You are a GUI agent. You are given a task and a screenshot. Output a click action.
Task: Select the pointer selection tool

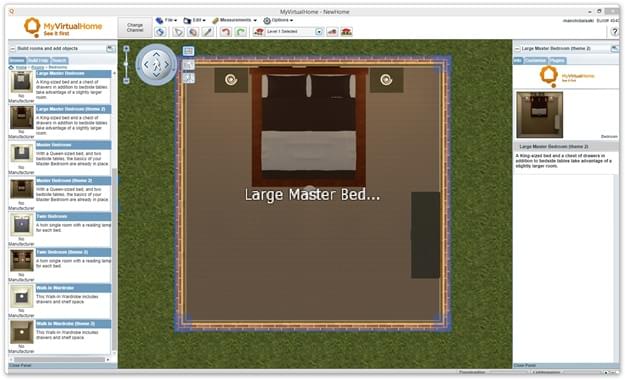[x=178, y=32]
